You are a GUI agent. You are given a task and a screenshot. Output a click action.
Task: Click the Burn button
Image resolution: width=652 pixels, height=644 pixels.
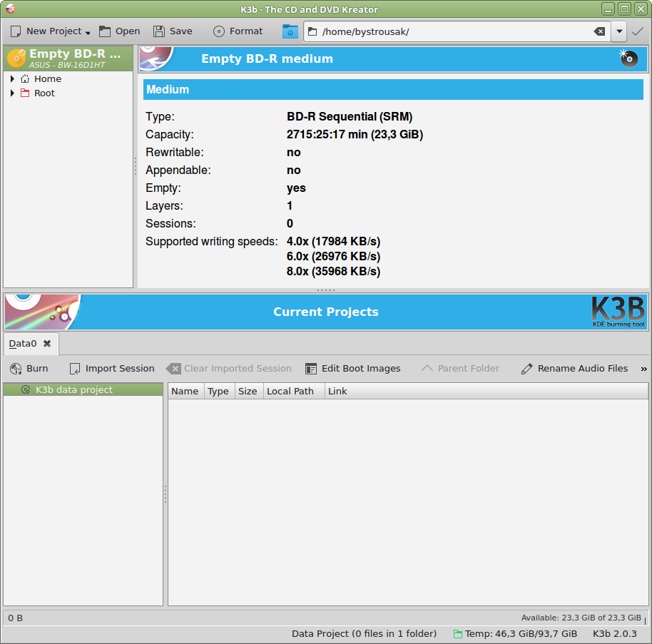(29, 368)
